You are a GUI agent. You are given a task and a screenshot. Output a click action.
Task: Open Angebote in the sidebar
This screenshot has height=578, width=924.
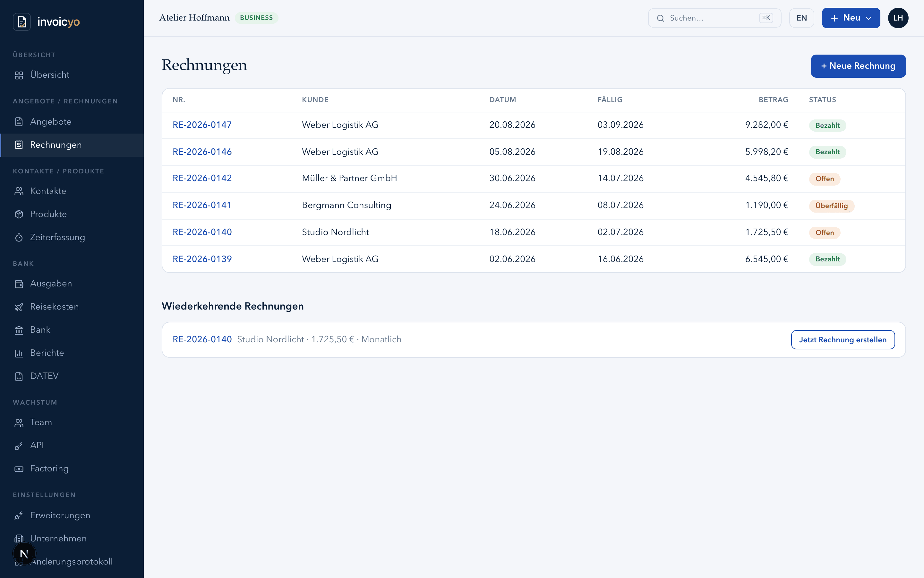[72, 122]
